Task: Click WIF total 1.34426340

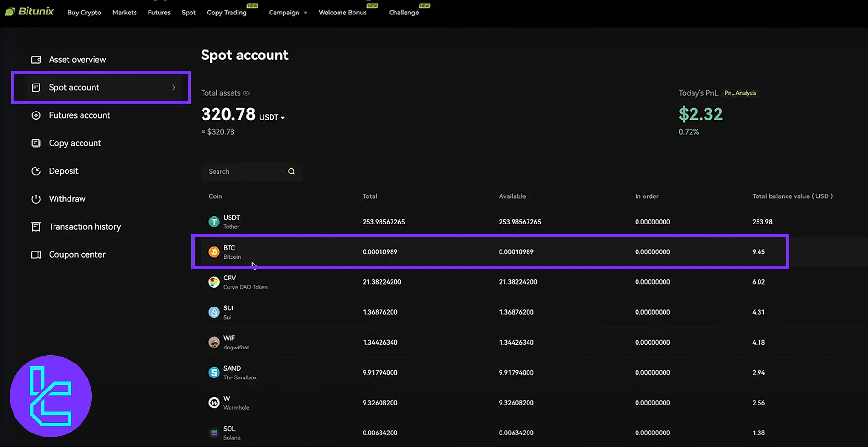Action: [x=380, y=342]
